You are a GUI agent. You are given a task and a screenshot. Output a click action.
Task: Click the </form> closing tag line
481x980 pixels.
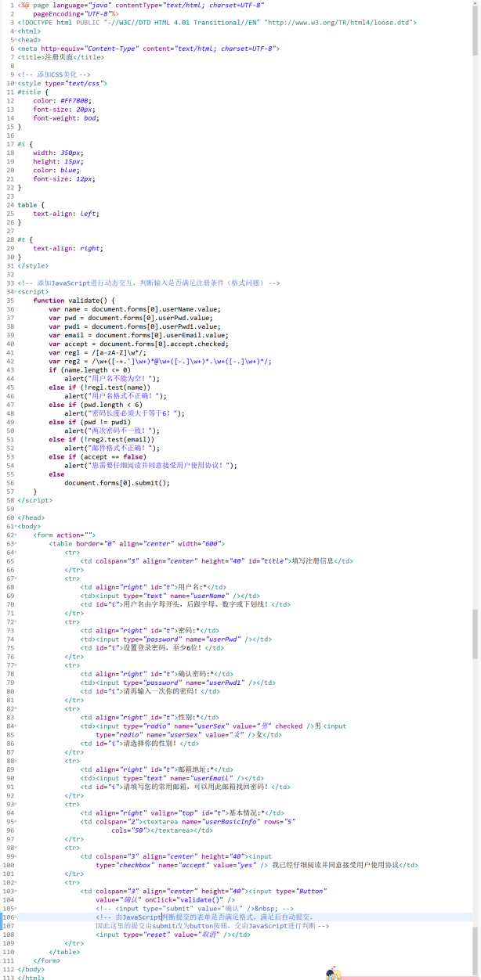(46, 960)
